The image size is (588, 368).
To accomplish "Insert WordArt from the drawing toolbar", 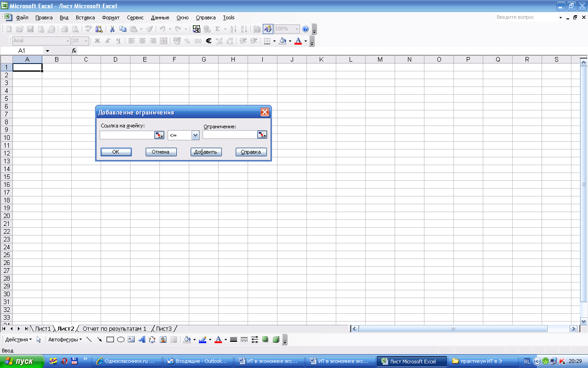I will pos(142,339).
